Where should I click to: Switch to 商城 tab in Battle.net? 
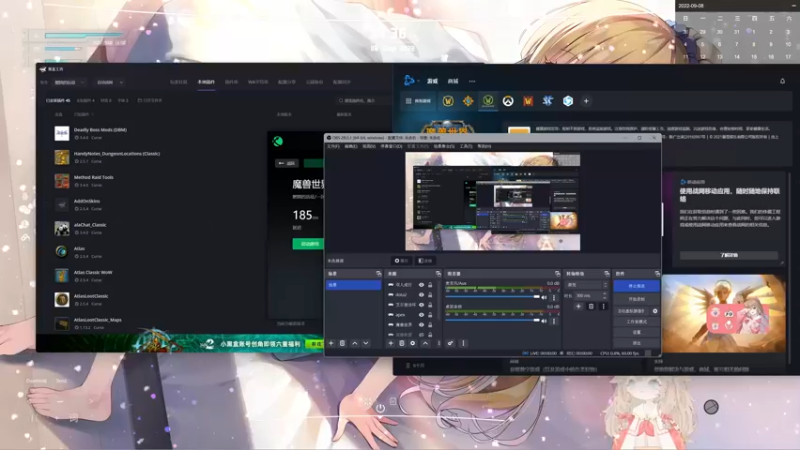pyautogui.click(x=453, y=81)
